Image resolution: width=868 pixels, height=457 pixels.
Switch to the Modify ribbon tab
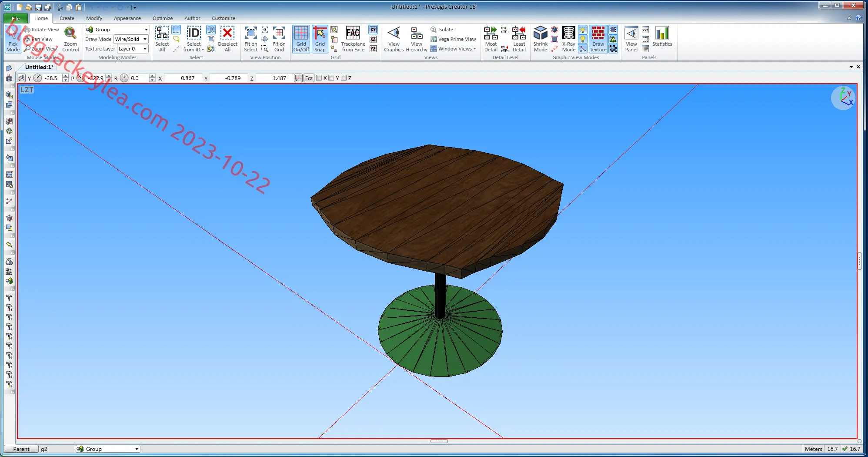coord(94,18)
